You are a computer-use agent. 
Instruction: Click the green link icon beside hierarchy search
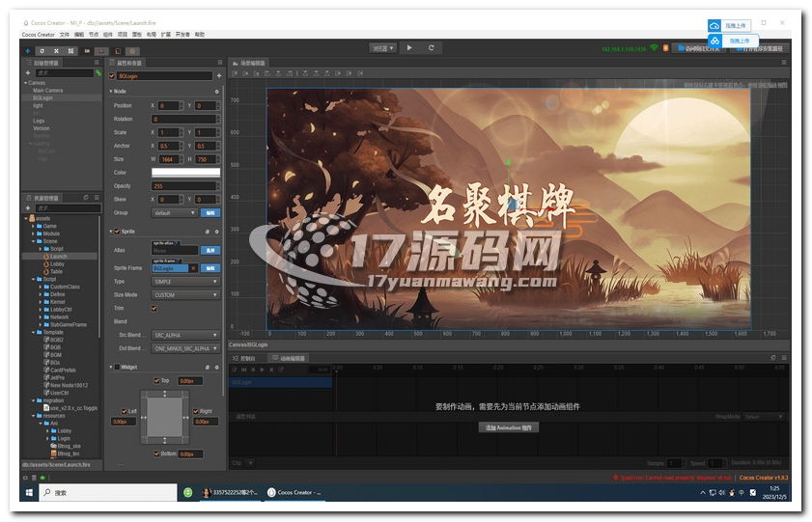98,73
